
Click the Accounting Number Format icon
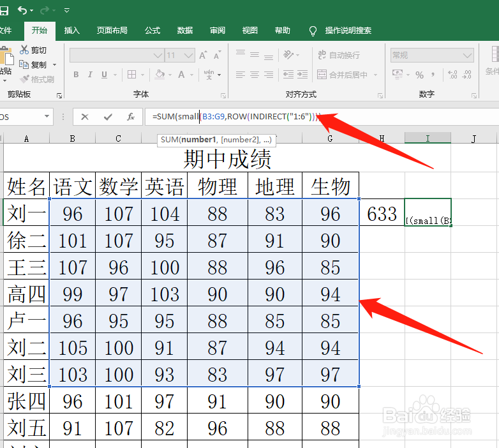pos(398,75)
